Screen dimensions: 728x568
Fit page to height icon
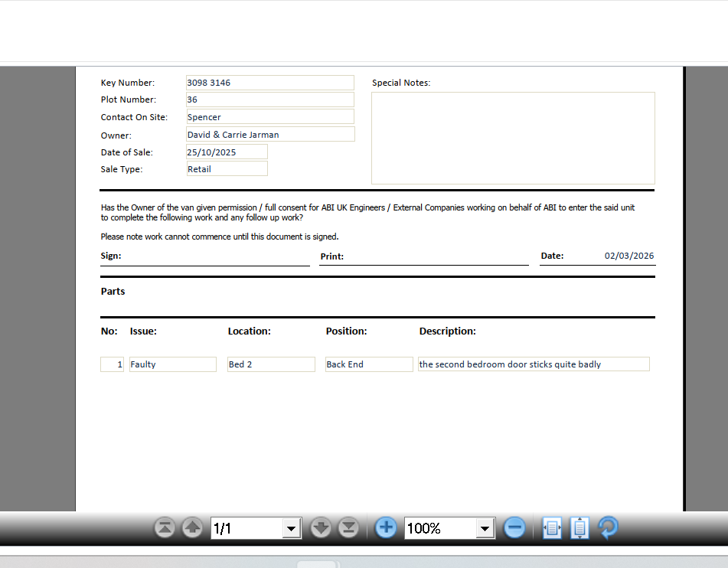coord(579,528)
